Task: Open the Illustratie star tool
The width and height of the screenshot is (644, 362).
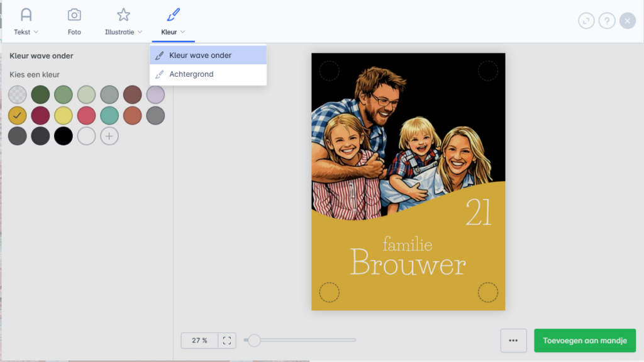Action: (x=123, y=22)
